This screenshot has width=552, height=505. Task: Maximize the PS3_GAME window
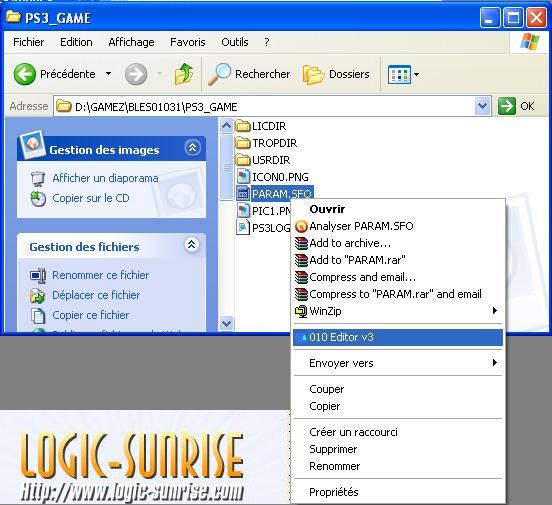(513, 18)
